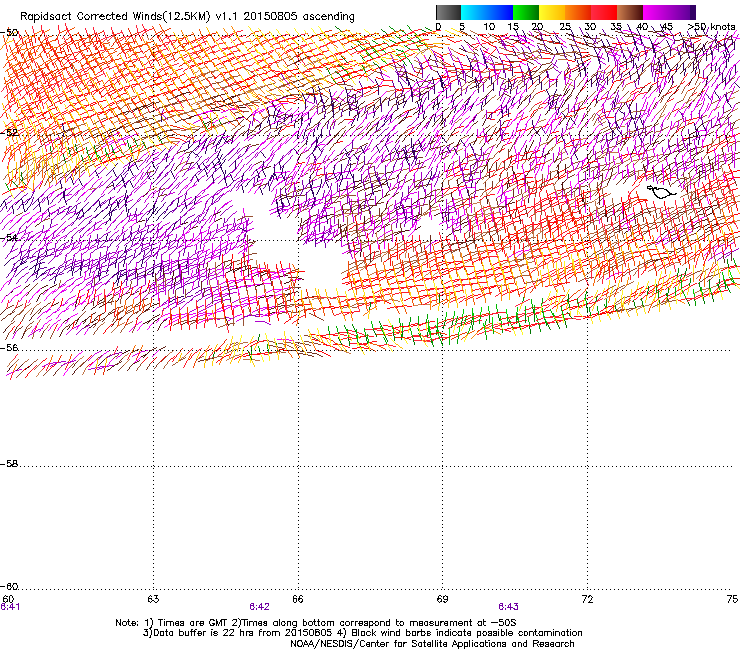Click the '69' longitude axis label
The image size is (740, 650).
(442, 599)
